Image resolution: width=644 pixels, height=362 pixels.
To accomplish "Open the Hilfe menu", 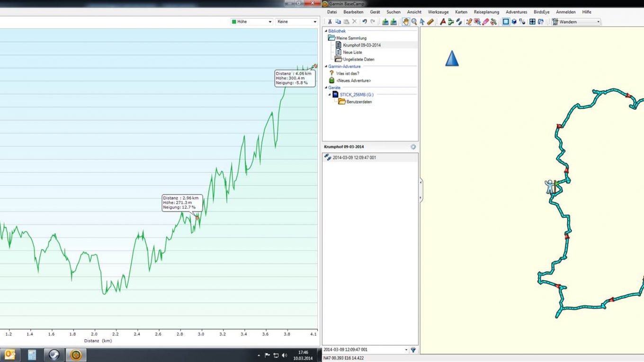I will 587,12.
